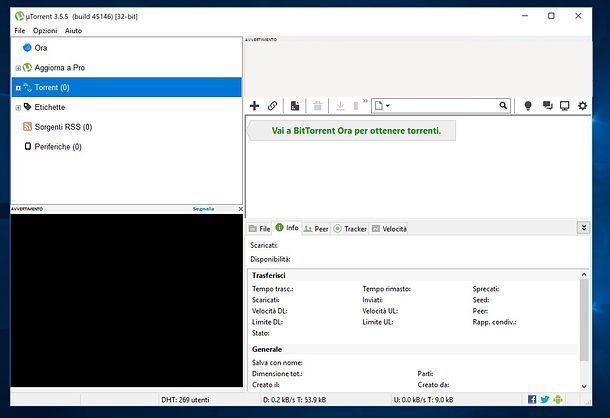Expand the Torrent (0) node
610x418 pixels.
(18, 88)
